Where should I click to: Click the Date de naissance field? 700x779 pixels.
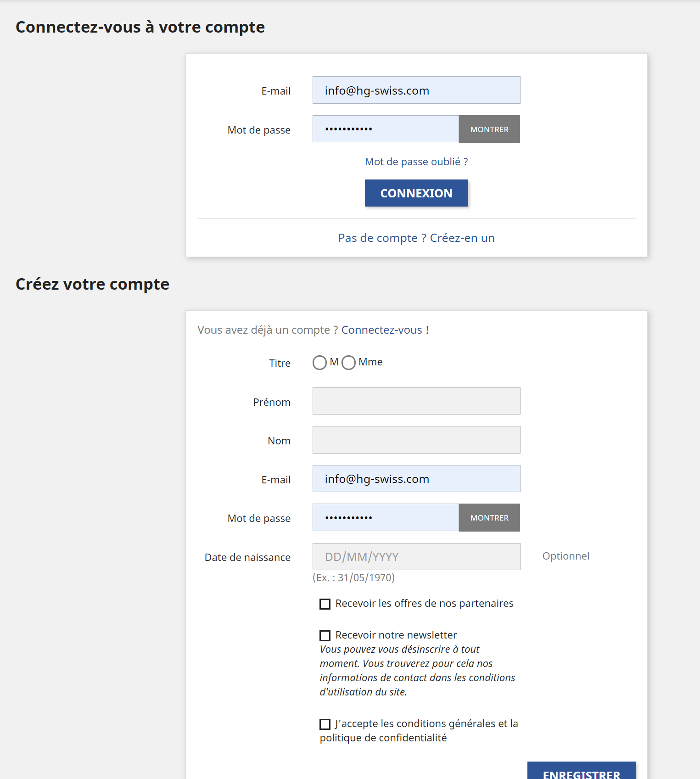click(416, 556)
